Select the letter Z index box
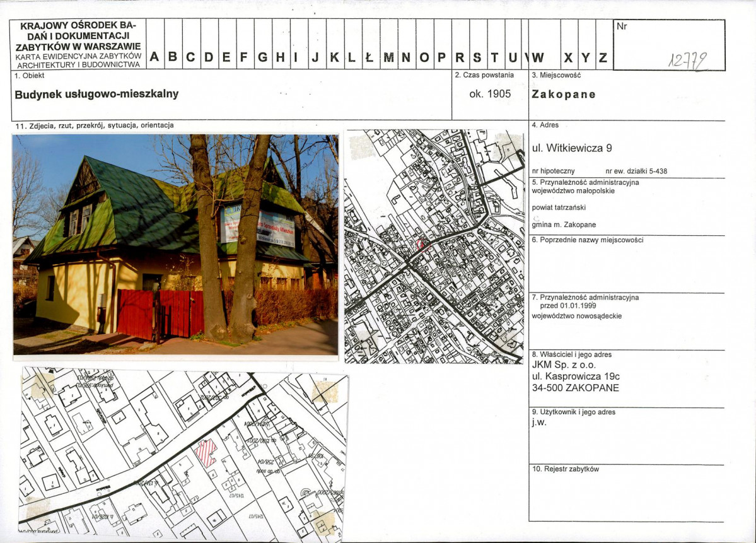This screenshot has height=543, width=756. (603, 58)
